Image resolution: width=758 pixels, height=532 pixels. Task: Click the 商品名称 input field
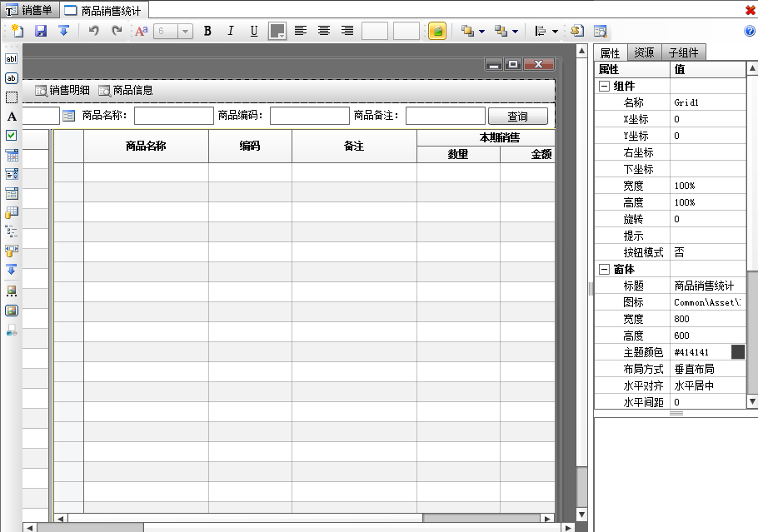[173, 116]
